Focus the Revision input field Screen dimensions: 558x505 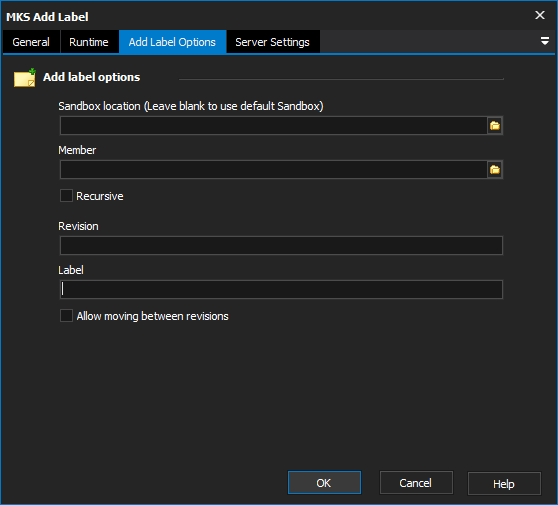pos(281,245)
